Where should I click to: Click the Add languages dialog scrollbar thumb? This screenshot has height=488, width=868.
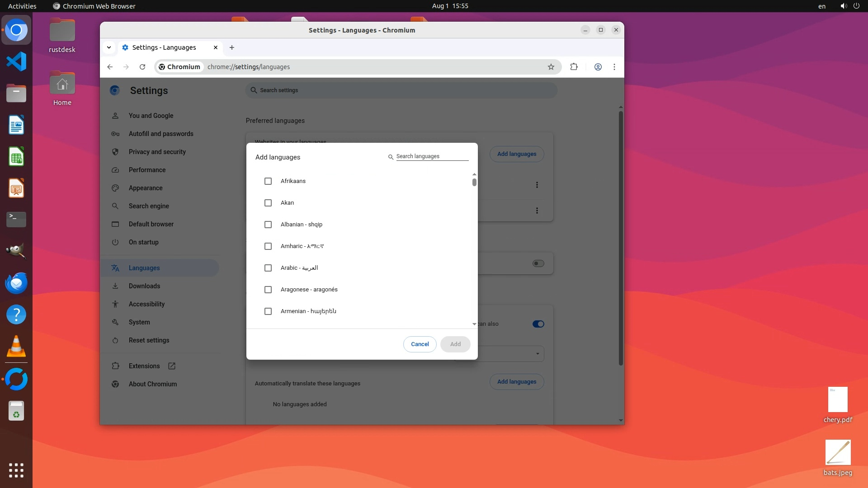click(474, 182)
